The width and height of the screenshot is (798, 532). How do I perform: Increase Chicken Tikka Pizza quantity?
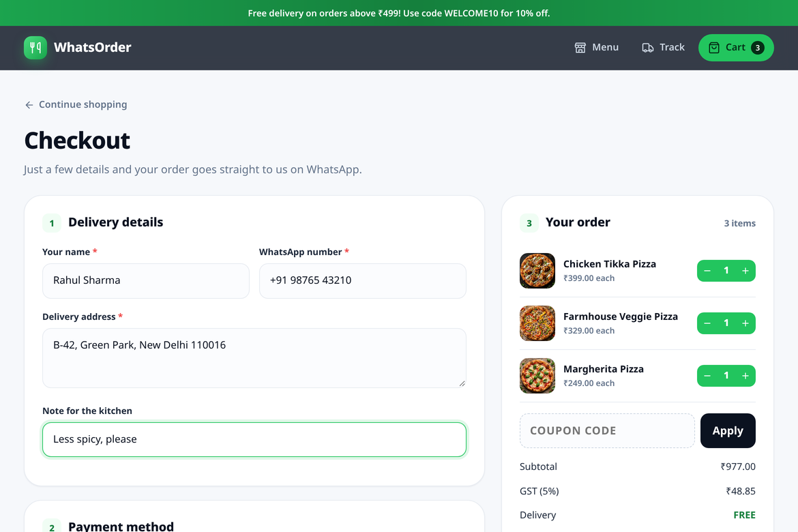coord(745,271)
